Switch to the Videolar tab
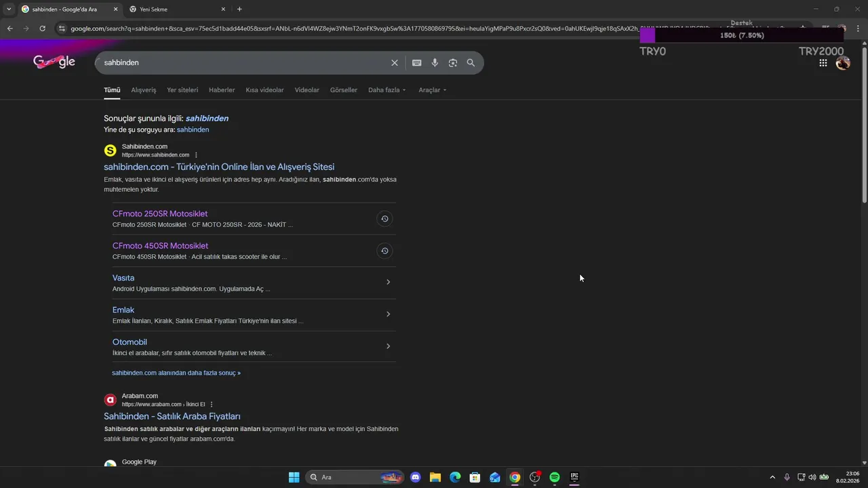Screen dimensions: 868x488 pyautogui.click(x=307, y=89)
